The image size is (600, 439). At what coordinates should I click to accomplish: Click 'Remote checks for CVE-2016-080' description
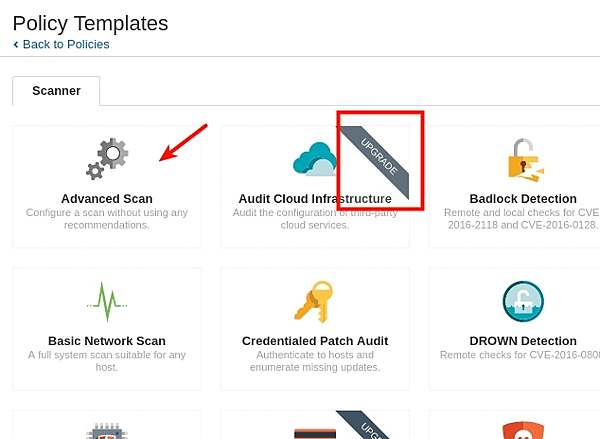pos(520,355)
